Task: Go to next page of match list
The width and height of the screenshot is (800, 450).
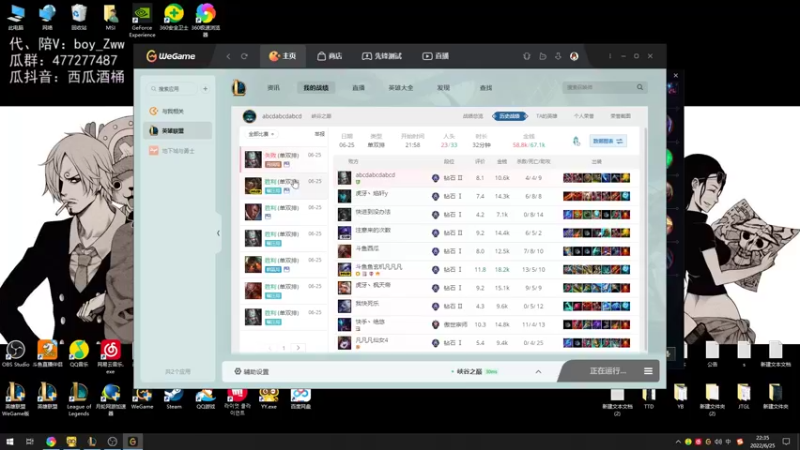Action: (x=298, y=348)
